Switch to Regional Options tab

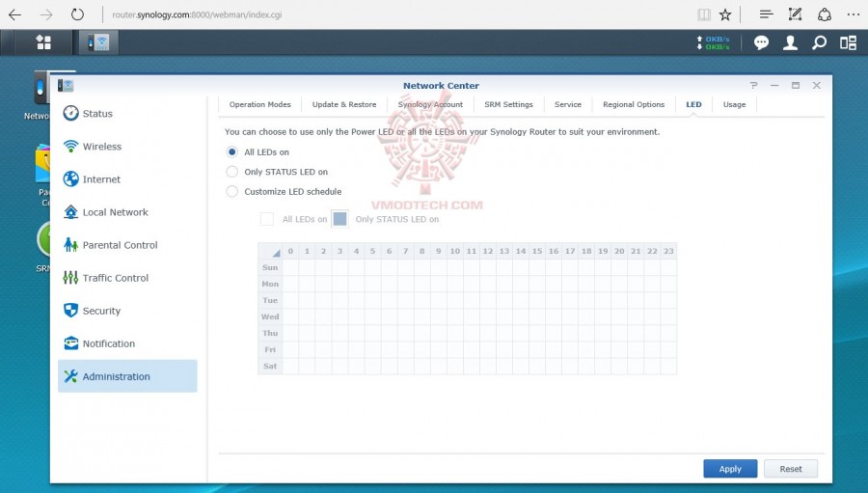634,104
